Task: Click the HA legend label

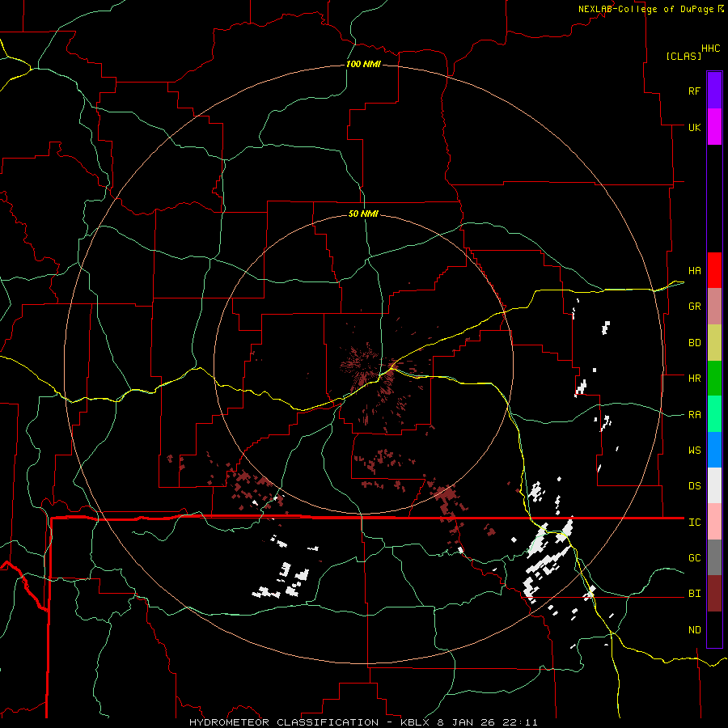Action: pyautogui.click(x=694, y=270)
